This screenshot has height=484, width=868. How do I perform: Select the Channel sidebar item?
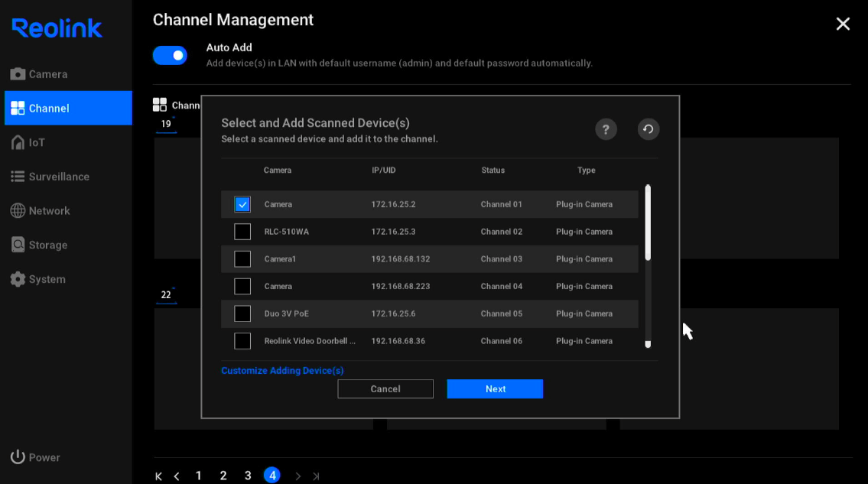click(68, 108)
